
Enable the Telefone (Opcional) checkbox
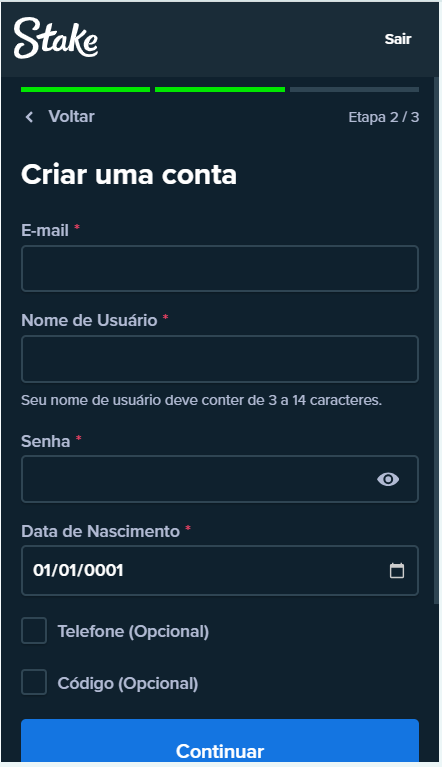[x=34, y=631]
